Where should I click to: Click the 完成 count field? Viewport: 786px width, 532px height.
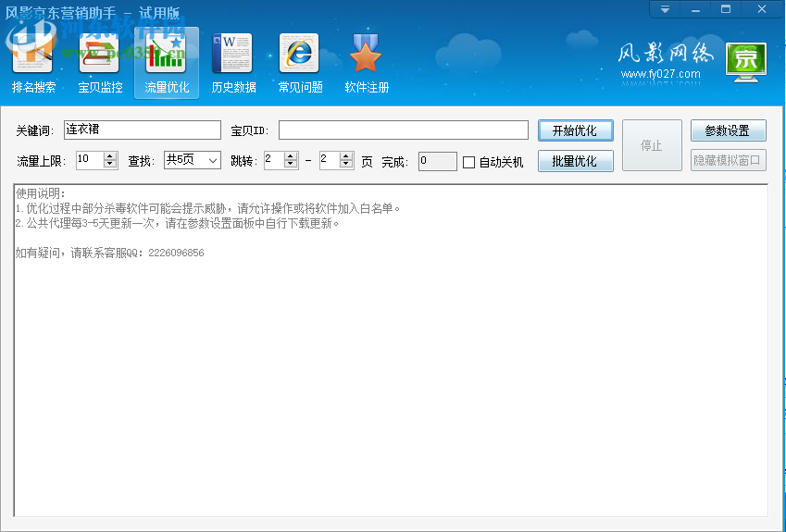click(x=438, y=161)
